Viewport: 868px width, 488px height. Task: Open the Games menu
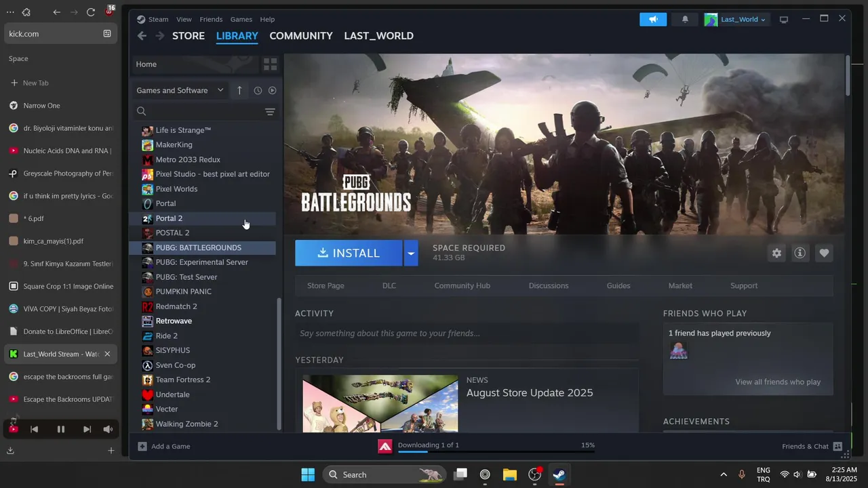pyautogui.click(x=241, y=19)
